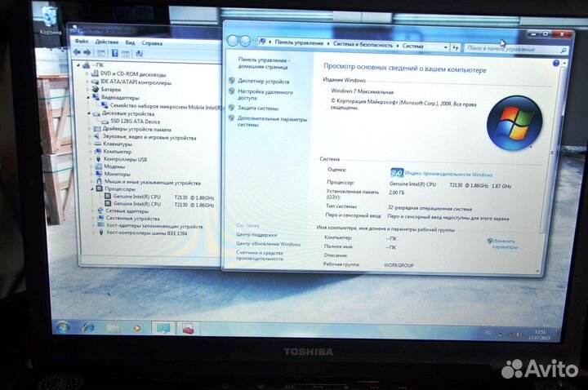This screenshot has width=588, height=390.
Task: Expand the Клавиатуры node
Action: (90, 144)
